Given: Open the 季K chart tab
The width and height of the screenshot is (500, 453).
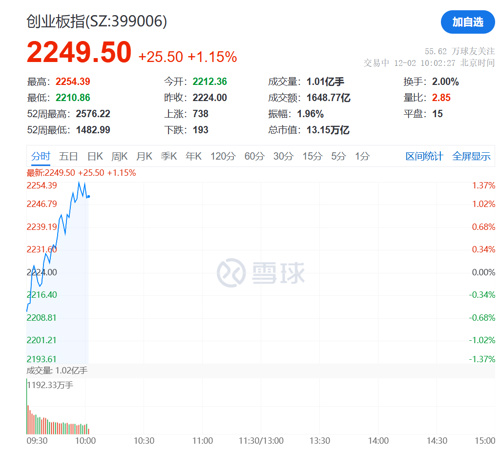Looking at the screenshot, I should point(169,156).
